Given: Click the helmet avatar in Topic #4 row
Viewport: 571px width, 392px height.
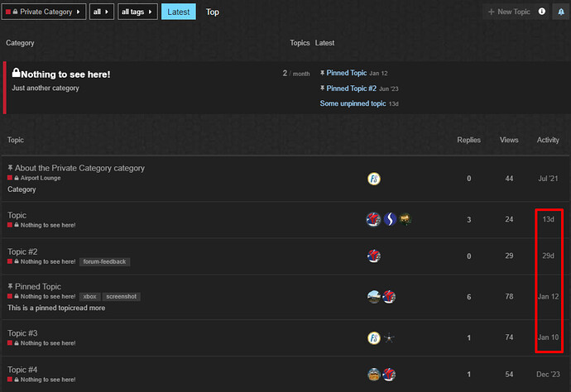Looking at the screenshot, I should click(373, 374).
